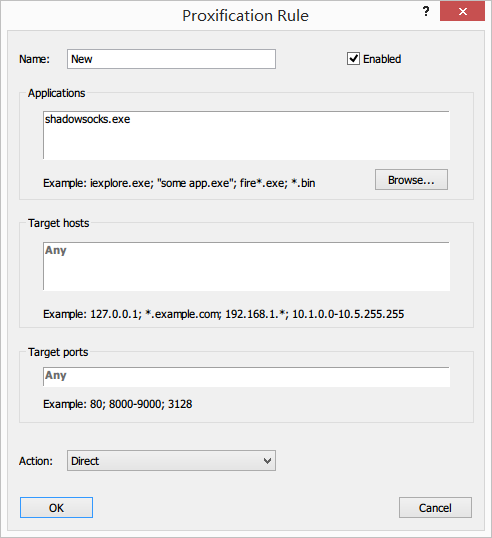Click the Proxification Rule title bar
Image resolution: width=492 pixels, height=538 pixels.
click(x=245, y=15)
